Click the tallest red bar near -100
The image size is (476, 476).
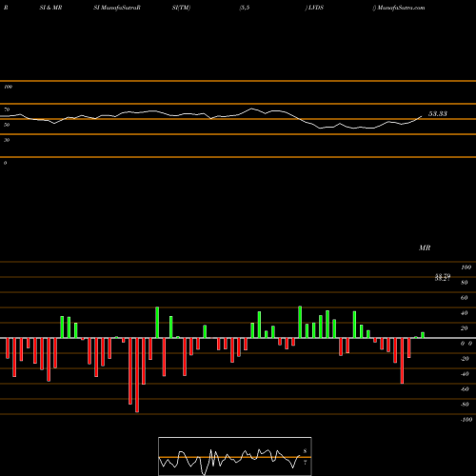[x=137, y=375]
